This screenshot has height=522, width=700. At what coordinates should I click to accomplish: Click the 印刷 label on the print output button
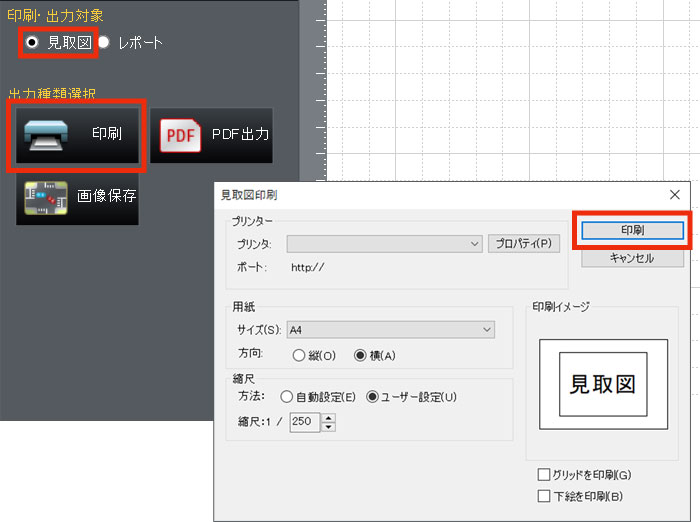107,134
